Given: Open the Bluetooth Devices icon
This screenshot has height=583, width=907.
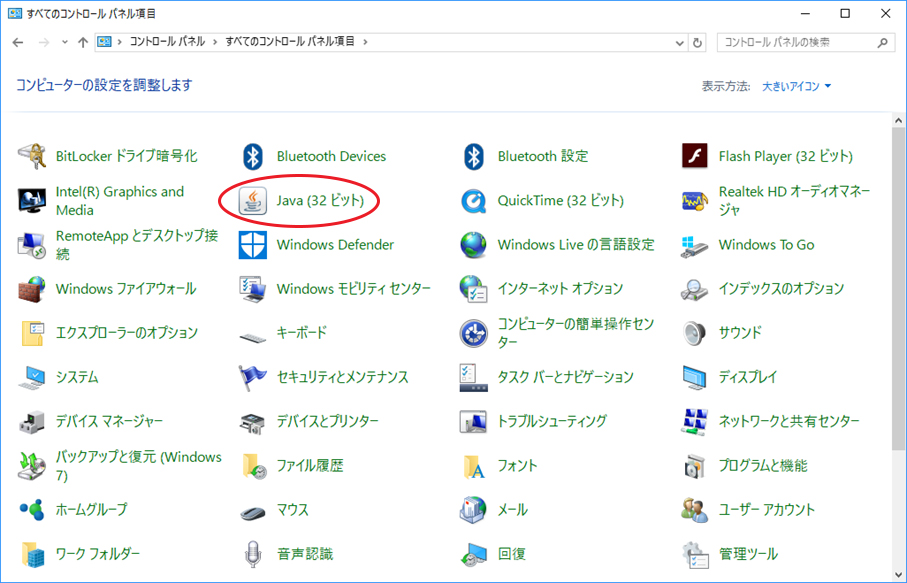Looking at the screenshot, I should tap(253, 156).
